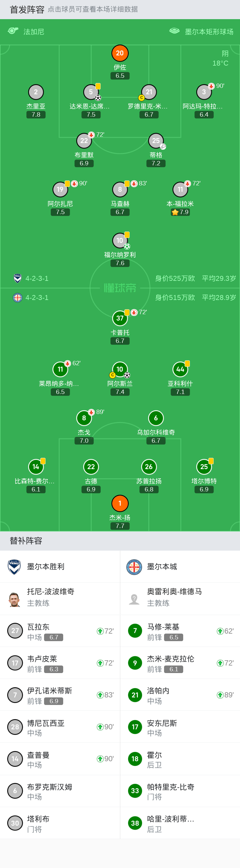Screen dimensions: 240x868
Task: Tap the referee whistle icon
Action: pyautogui.click(x=13, y=31)
